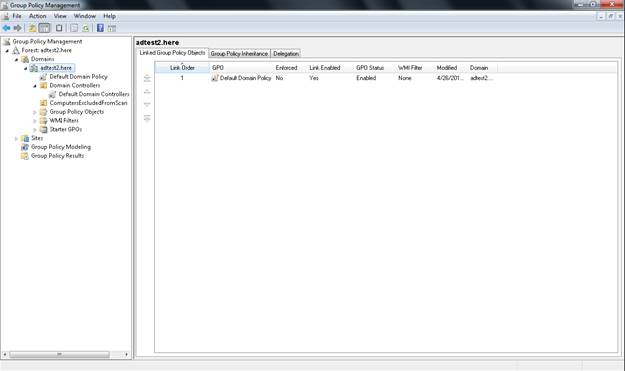The image size is (625, 371).
Task: Open the Action menu
Action: [x=37, y=16]
